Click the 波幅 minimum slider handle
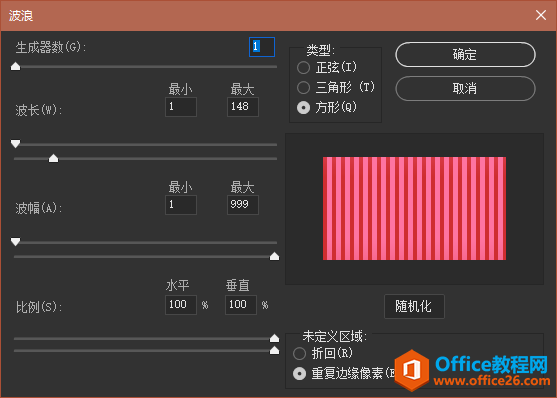 (x=16, y=242)
